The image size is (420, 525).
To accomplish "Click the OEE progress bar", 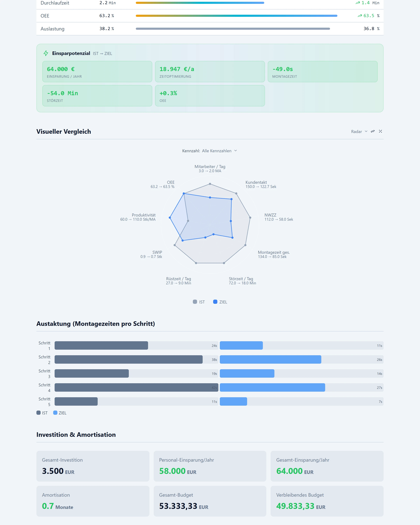I will pos(236,16).
